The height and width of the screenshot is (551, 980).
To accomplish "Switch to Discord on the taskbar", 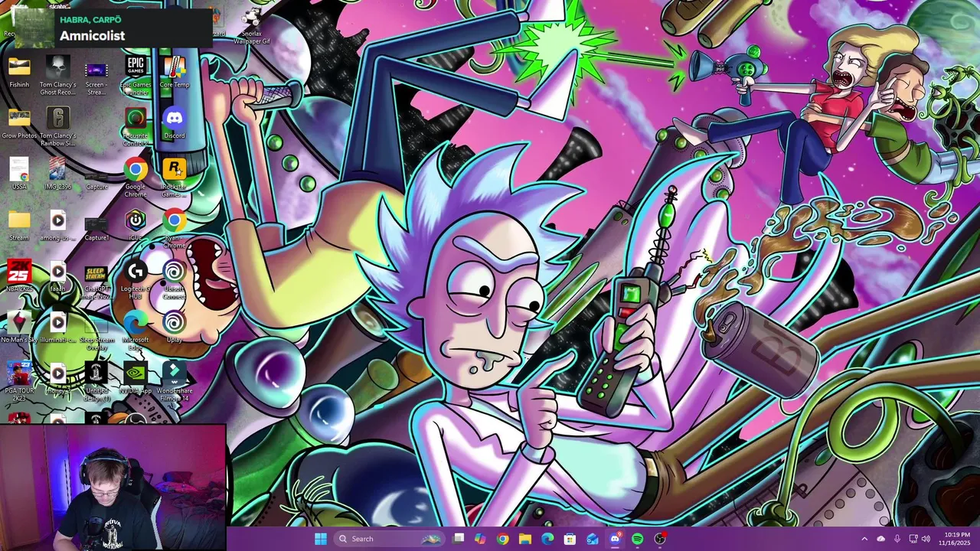I will [x=615, y=539].
